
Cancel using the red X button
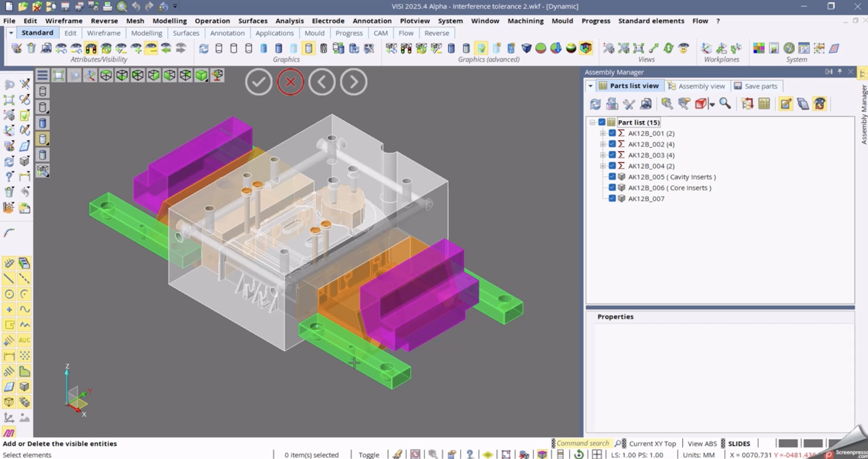pos(290,82)
